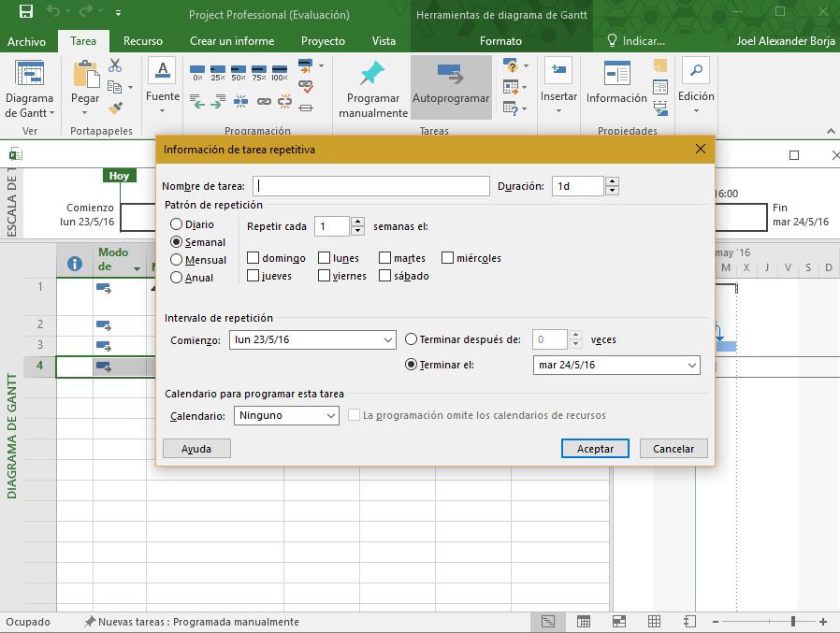Viewport: 840px width, 633px height.
Task: Select the Terminar después de option
Action: 412,339
